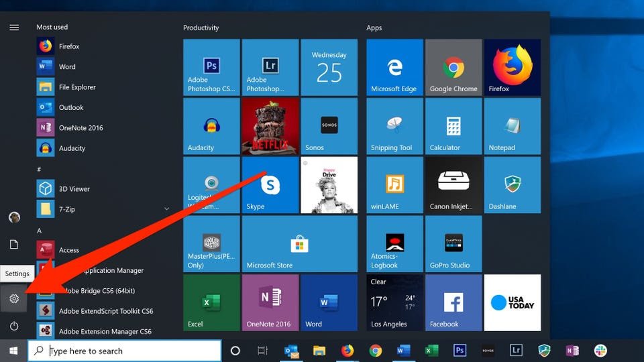The width and height of the screenshot is (644, 362).
Task: Open the Happy Drive music tile
Action: 329,185
